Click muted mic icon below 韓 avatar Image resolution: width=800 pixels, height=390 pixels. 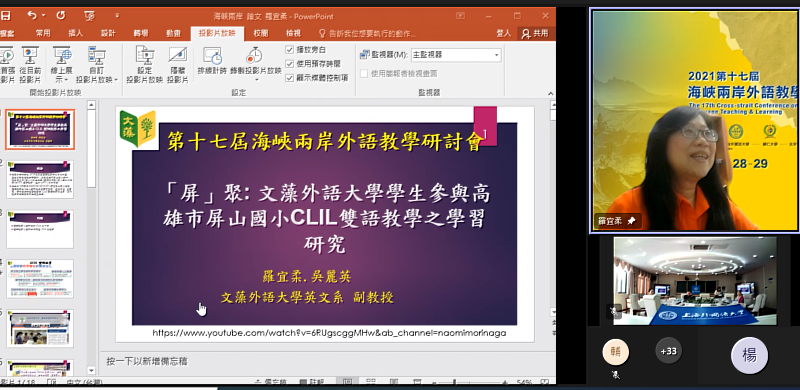[616, 375]
